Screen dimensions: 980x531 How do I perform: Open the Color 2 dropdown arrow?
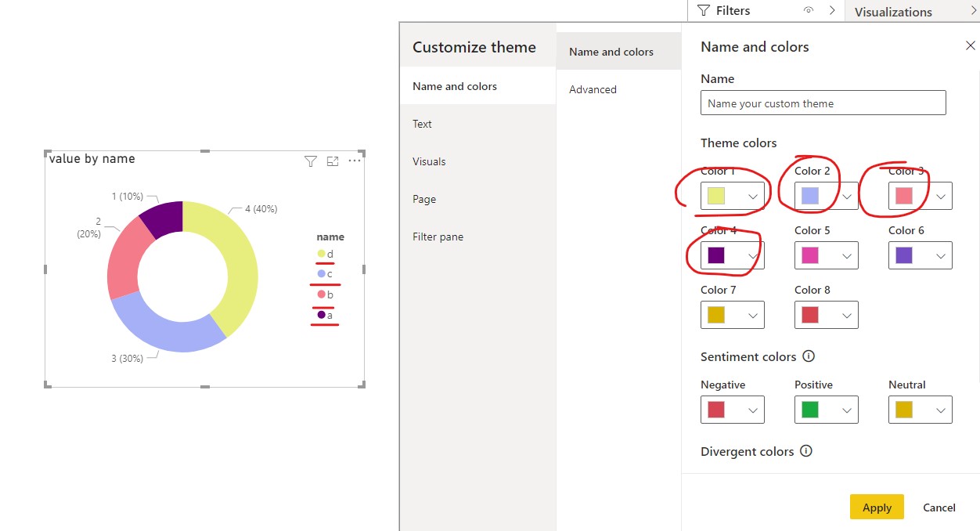(847, 197)
